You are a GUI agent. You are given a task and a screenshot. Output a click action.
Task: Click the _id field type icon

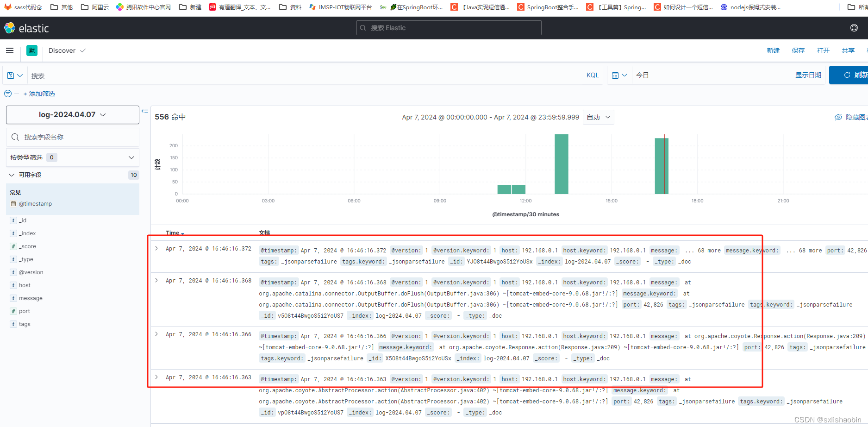13,220
